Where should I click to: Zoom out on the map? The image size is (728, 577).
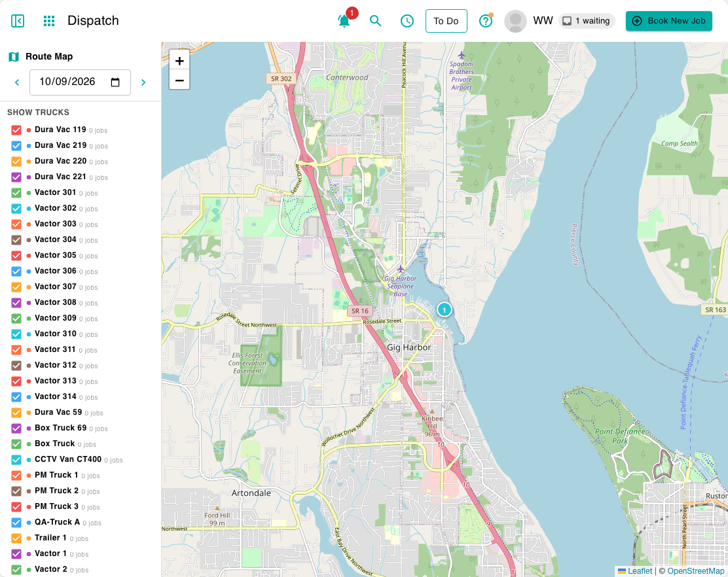click(x=179, y=80)
